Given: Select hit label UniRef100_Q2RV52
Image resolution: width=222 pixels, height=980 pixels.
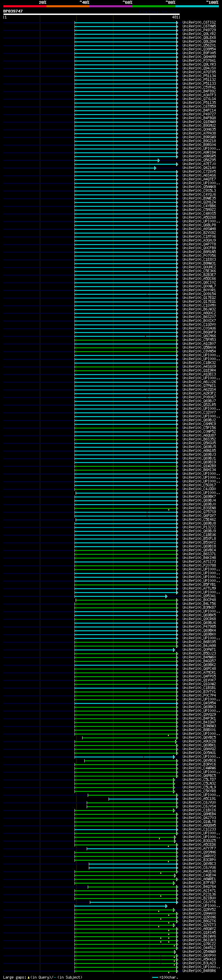Looking at the screenshot, I should point(199,910).
